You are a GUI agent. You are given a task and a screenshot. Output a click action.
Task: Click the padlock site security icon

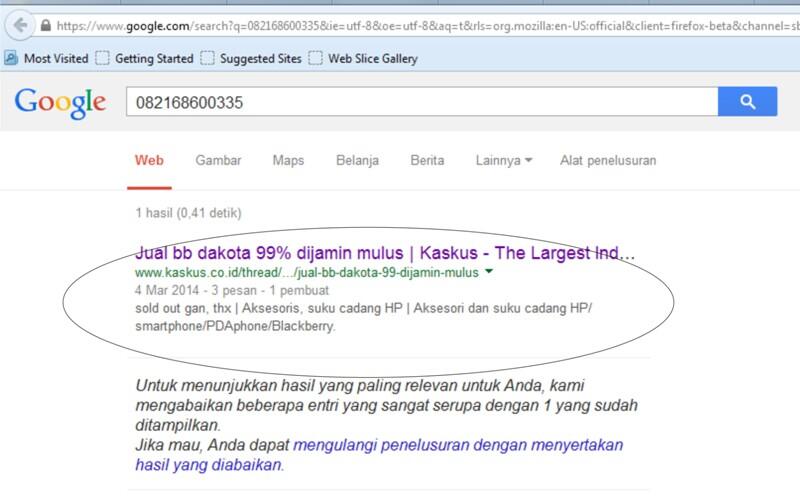pyautogui.click(x=46, y=26)
